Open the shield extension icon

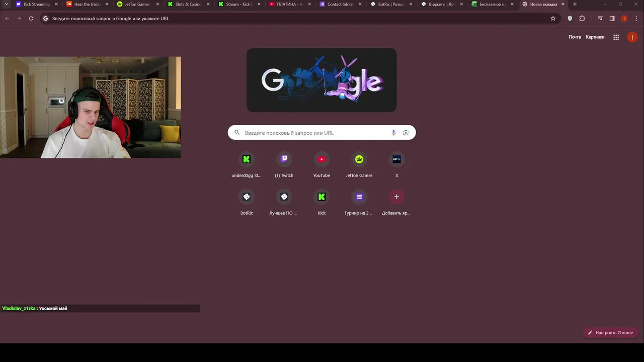click(570, 18)
